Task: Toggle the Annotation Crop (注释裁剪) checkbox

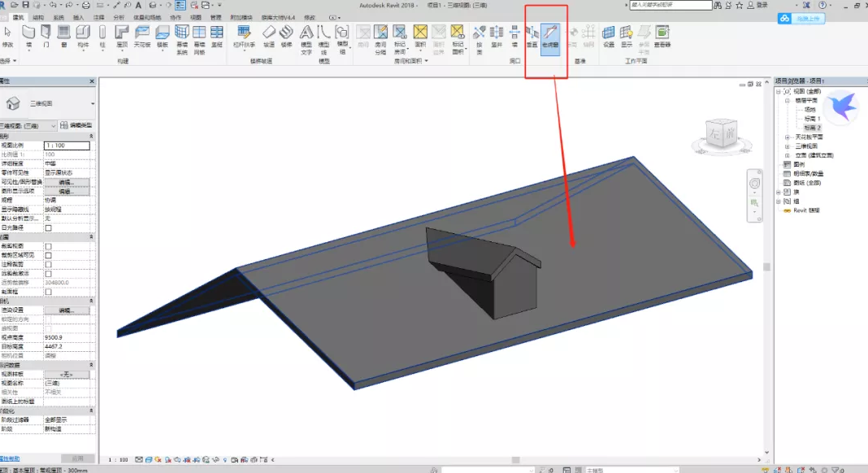Action: click(48, 264)
